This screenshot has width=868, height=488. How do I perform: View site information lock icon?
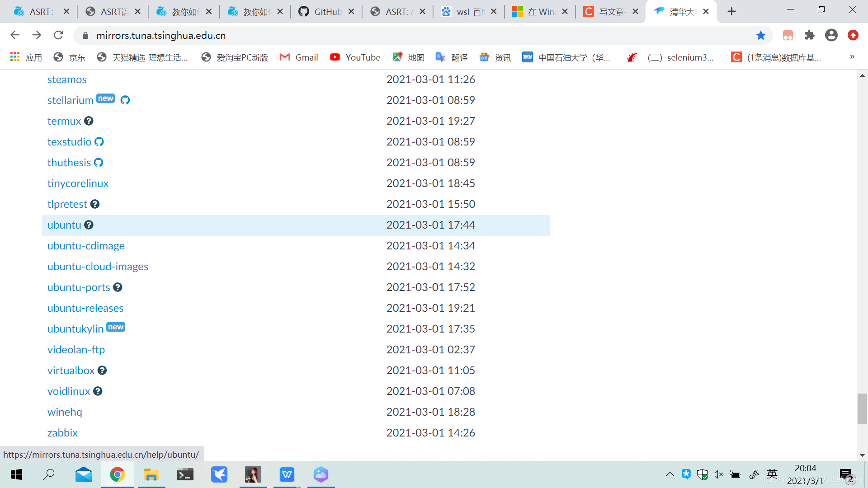coord(85,35)
